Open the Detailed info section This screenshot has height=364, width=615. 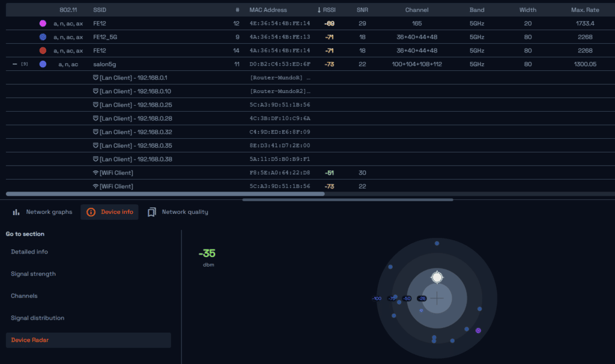[29, 251]
